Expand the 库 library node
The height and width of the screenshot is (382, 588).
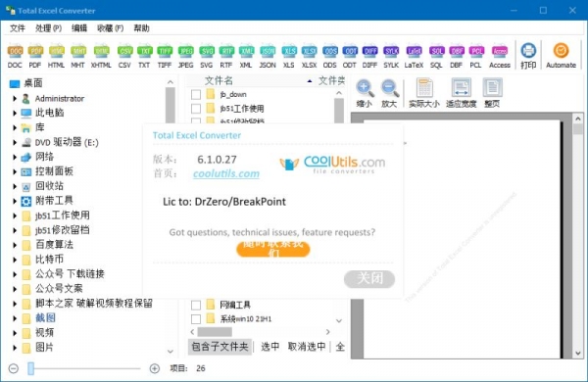(x=15, y=128)
